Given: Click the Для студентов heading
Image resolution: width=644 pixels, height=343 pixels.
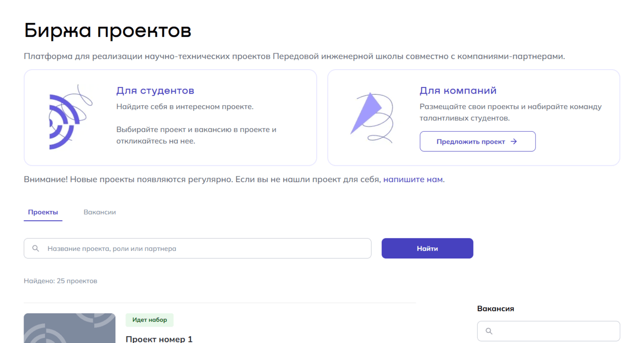Looking at the screenshot, I should (155, 91).
